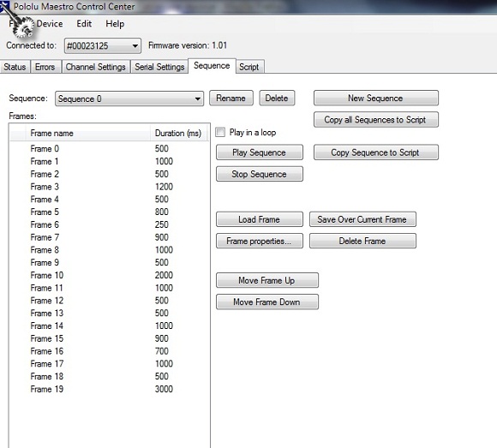This screenshot has width=497, height=448.
Task: Switch to the Errors tab
Action: coord(45,67)
